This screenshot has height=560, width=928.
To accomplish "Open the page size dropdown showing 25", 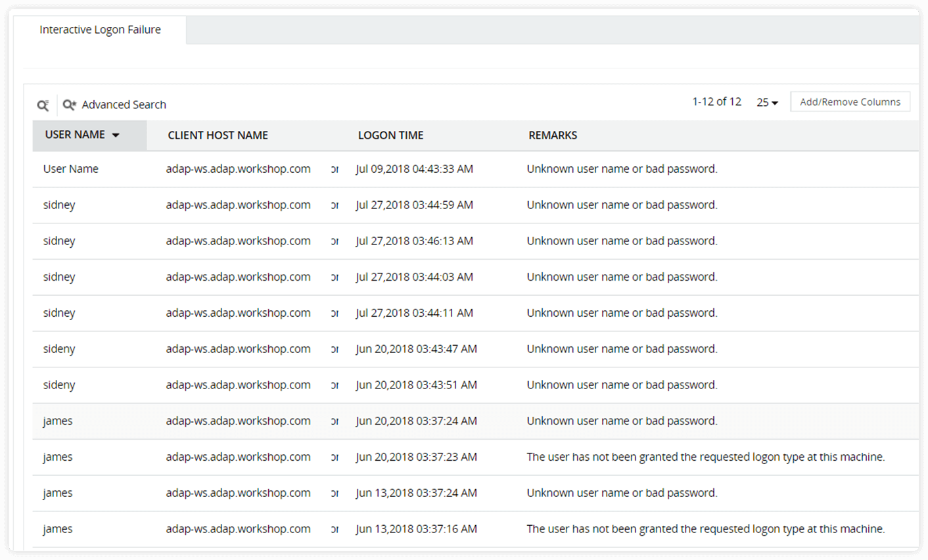I will tap(766, 103).
